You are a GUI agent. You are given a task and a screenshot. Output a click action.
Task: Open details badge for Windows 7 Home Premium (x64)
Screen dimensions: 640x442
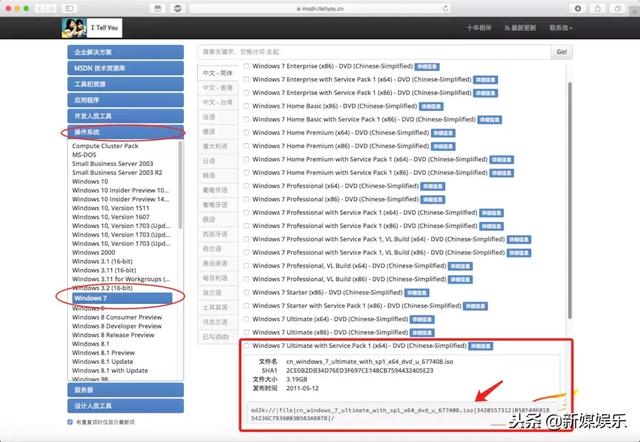coord(443,133)
